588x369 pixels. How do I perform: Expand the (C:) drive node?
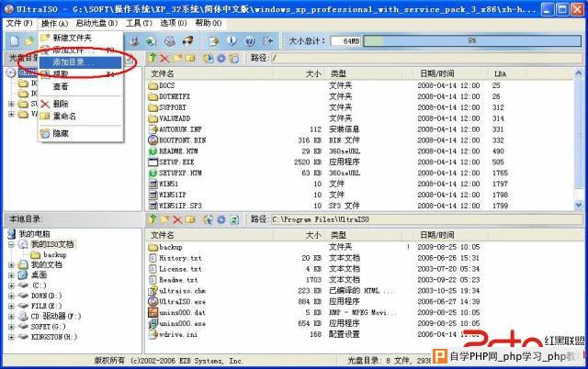[11, 285]
